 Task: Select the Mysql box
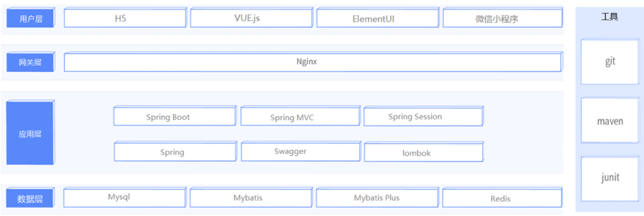(125, 198)
